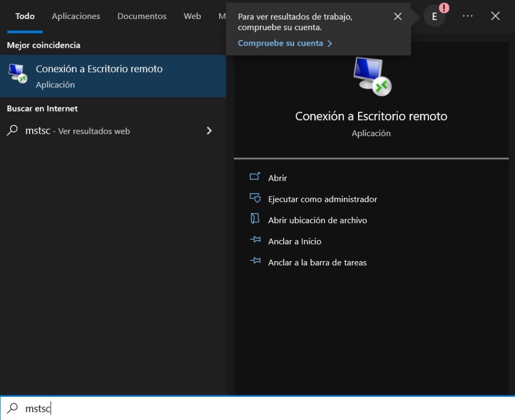Click the magnifier icon beside mstsc web result
This screenshot has width=515, height=420.
13,131
